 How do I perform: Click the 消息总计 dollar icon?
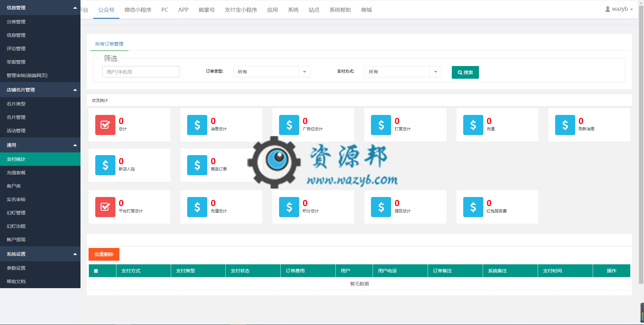[197, 125]
